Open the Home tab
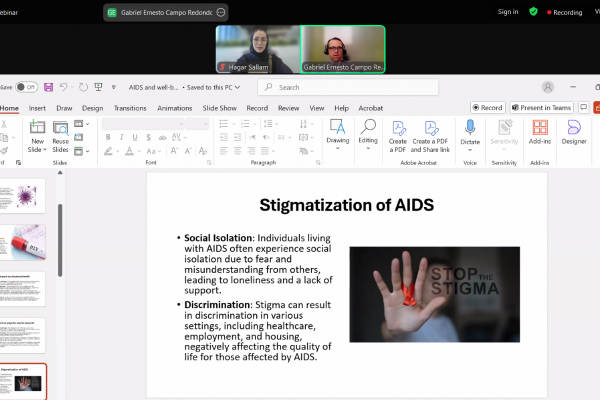The image size is (600, 400). 9,108
